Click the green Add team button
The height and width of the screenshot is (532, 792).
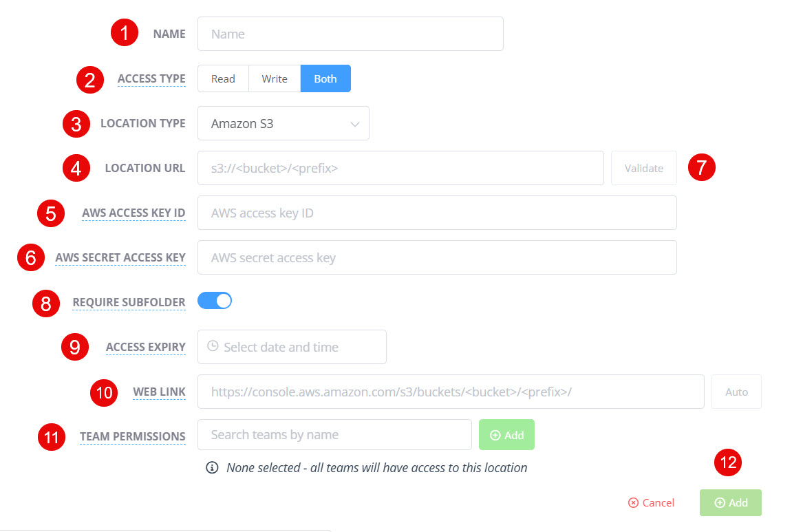coord(506,435)
